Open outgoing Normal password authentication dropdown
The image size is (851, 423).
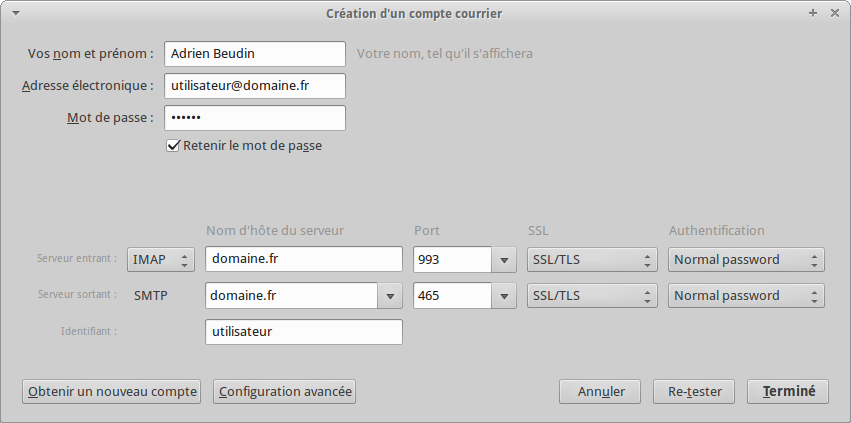click(x=746, y=296)
